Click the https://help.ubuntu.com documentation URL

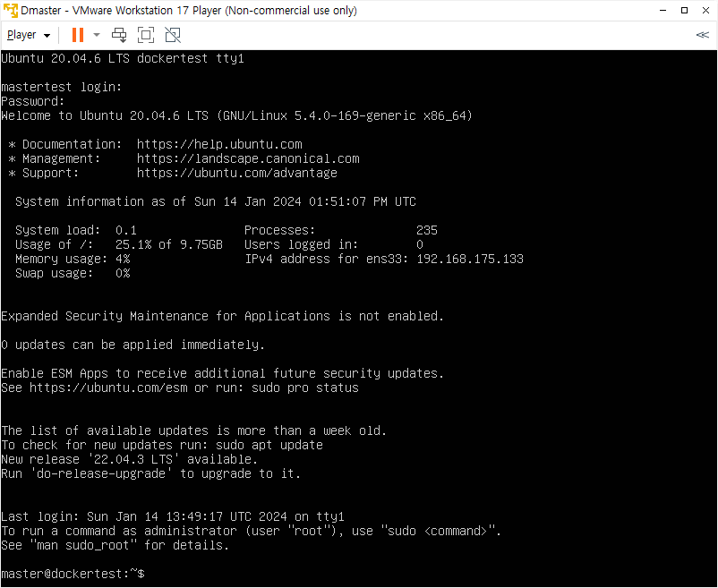(219, 144)
